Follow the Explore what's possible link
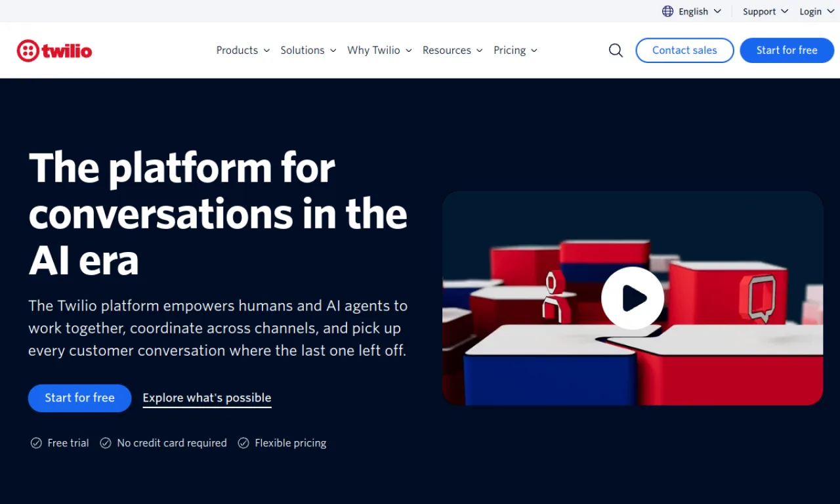This screenshot has height=504, width=840. click(x=207, y=398)
